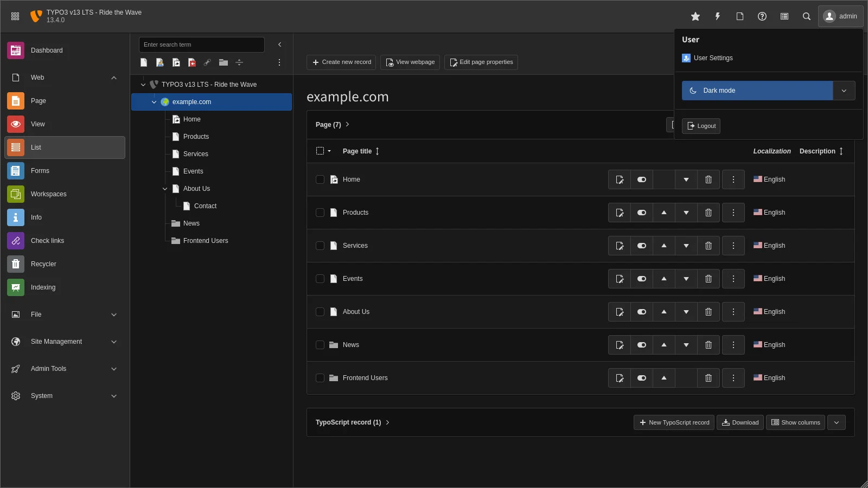The height and width of the screenshot is (488, 868).
Task: Open the Bookmarks star icon in top bar
Action: (x=695, y=16)
